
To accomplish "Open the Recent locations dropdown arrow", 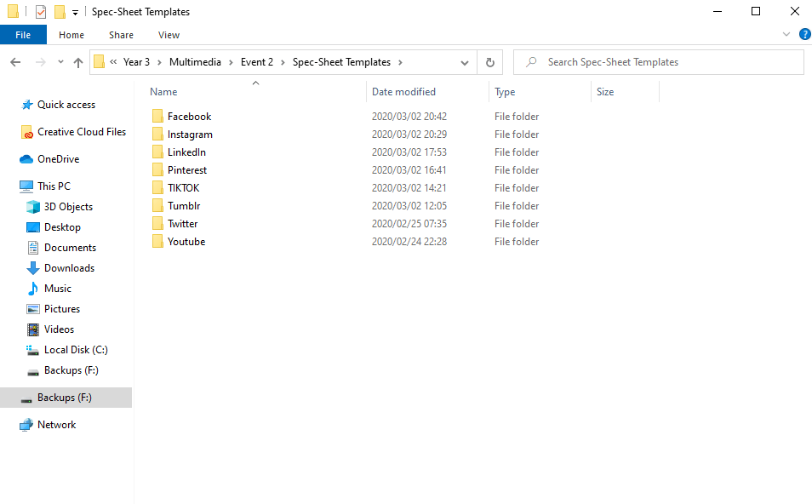I will (x=60, y=62).
